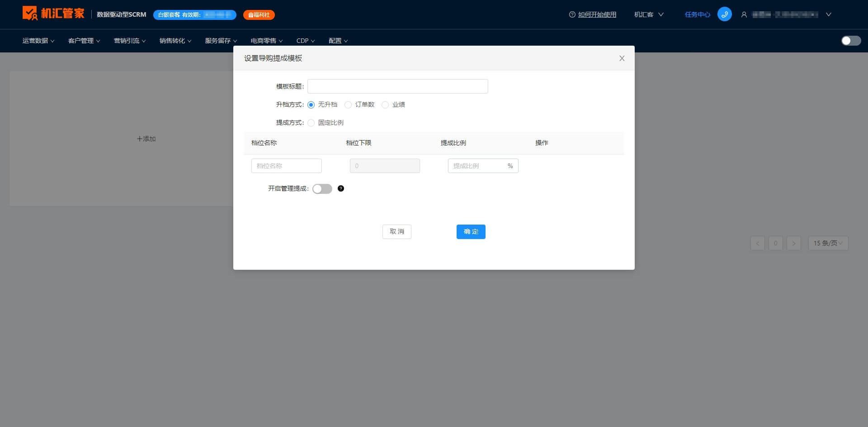Click the 机汇管家 logo

(53, 14)
